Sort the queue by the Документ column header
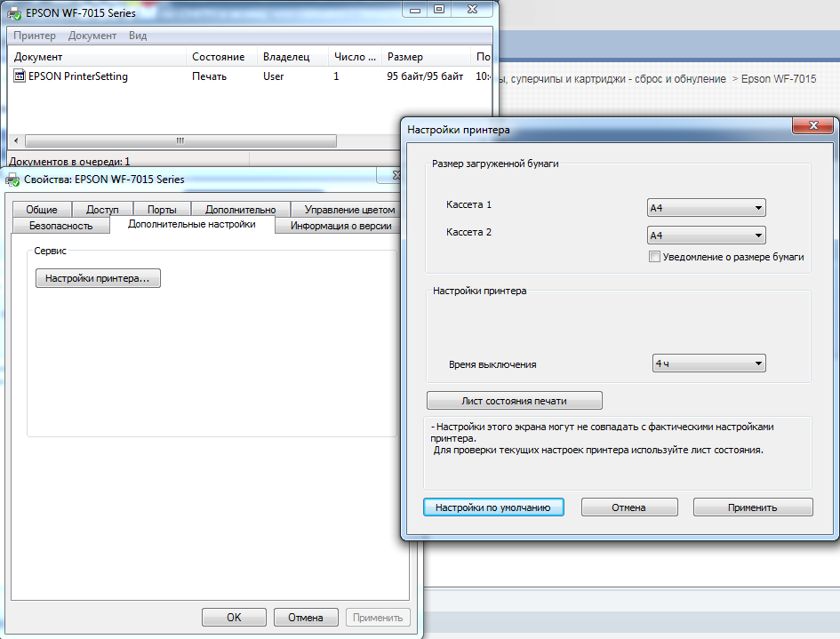 tap(97, 57)
